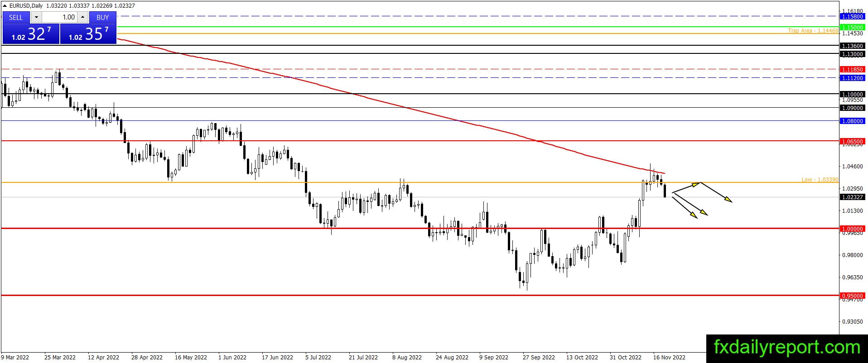Select the red 1.11850 price label
This screenshot has height=363, width=868.
point(852,69)
